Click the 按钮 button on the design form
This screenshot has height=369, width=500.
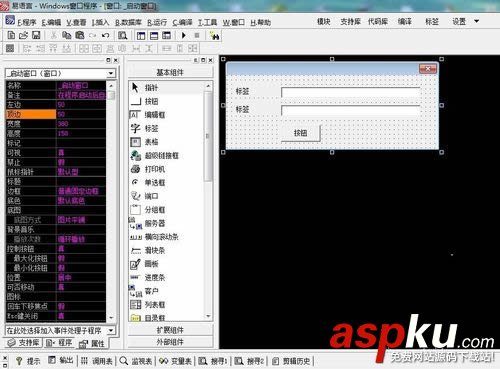click(300, 133)
